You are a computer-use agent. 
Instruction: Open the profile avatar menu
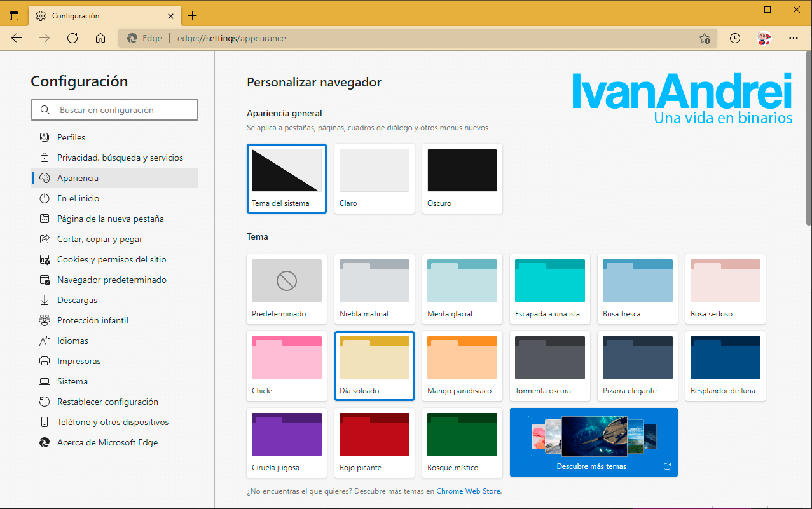(764, 38)
